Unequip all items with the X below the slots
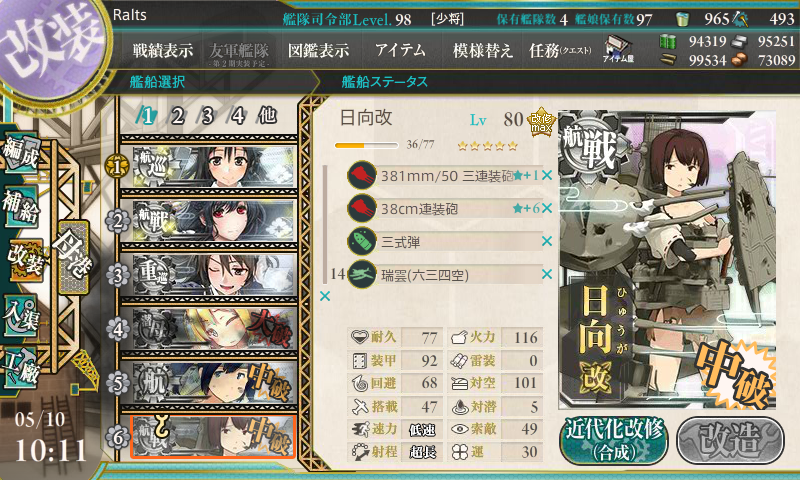 pos(325,296)
